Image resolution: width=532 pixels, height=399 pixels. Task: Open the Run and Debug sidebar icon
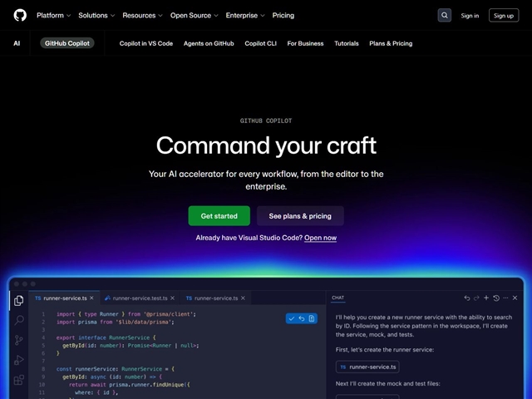coord(19,360)
